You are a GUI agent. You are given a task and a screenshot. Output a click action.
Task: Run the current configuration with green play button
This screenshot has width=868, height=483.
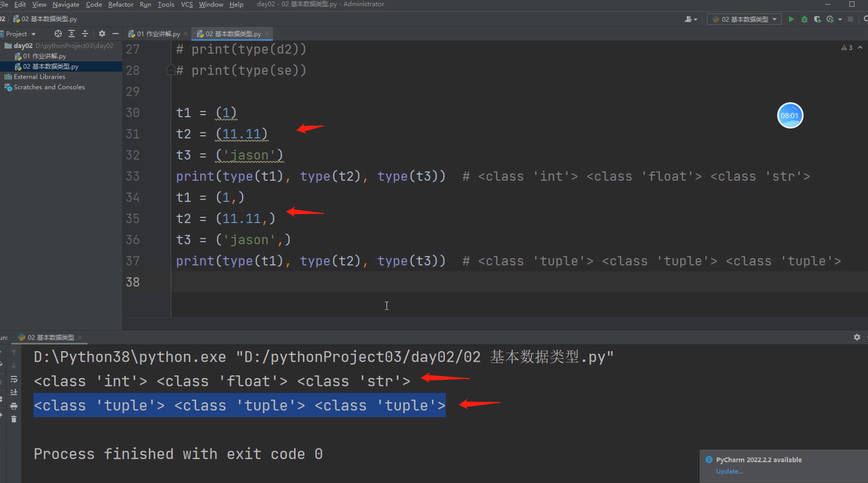click(791, 19)
